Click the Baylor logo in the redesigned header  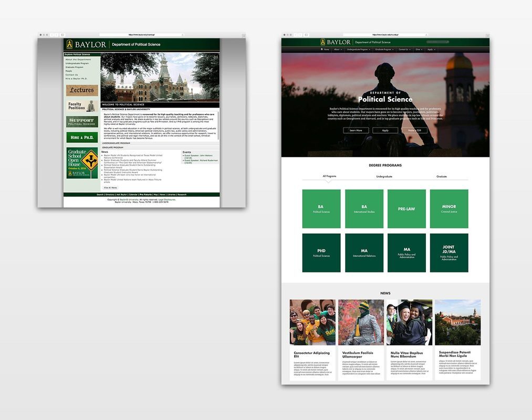[336, 42]
